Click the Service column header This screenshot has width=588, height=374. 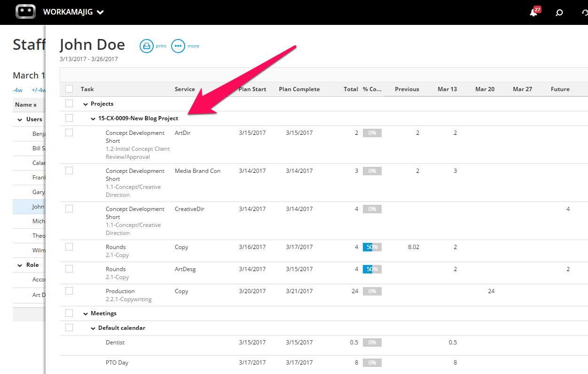185,89
